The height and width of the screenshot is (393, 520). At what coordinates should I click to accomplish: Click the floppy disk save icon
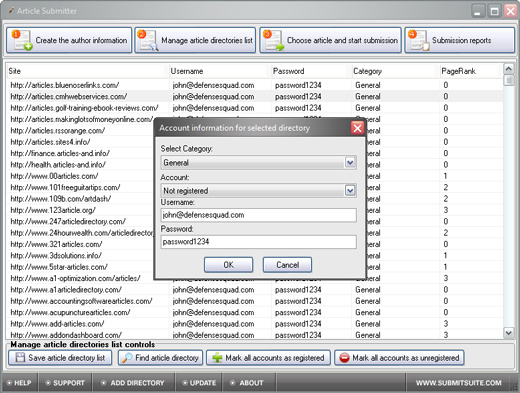coord(20,358)
